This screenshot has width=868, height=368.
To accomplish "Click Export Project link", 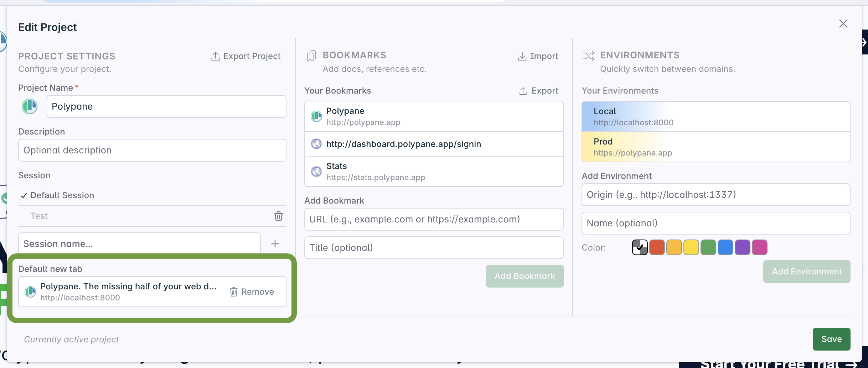I will point(246,56).
